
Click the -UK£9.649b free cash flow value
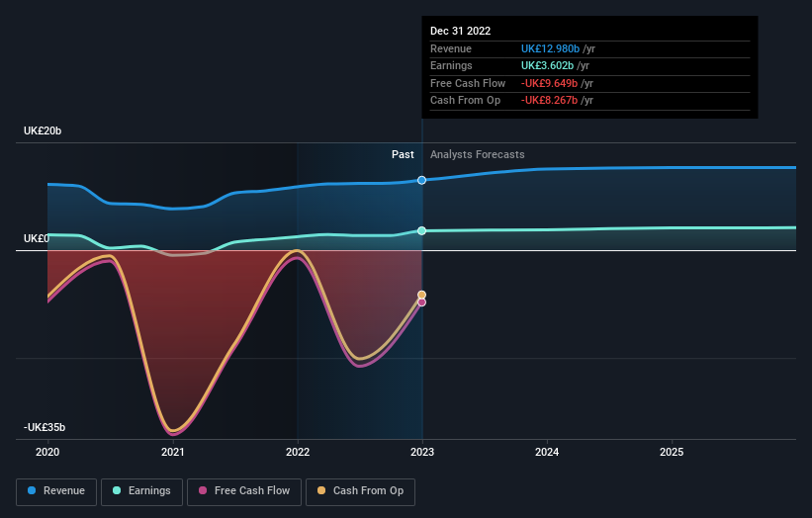pos(549,83)
